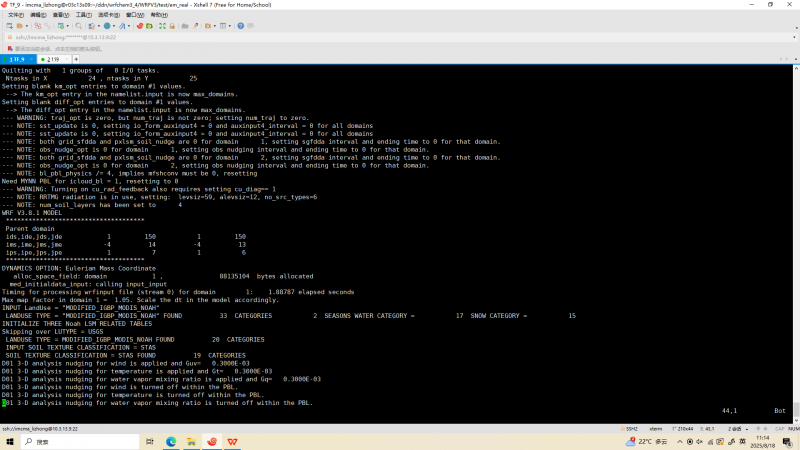Open the 文件 (File) menu
The height and width of the screenshot is (450, 800).
[x=12, y=14]
